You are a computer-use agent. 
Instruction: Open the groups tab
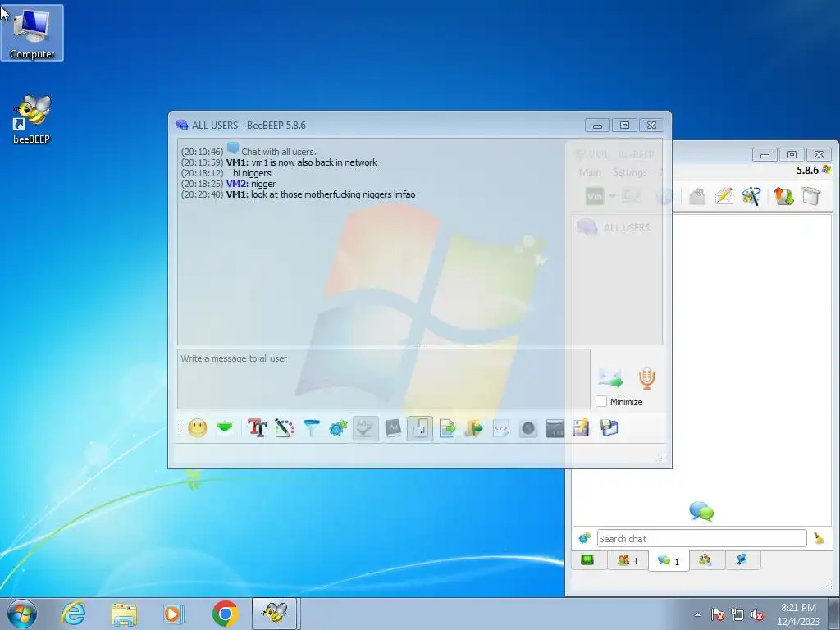(x=705, y=559)
